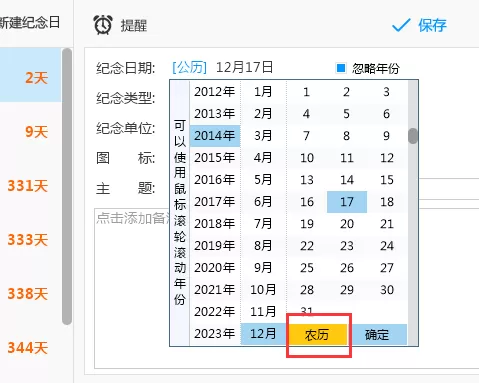Viewport: 479px width, 383px height.
Task: Pick day 30 in the date grid
Action: [x=387, y=290]
